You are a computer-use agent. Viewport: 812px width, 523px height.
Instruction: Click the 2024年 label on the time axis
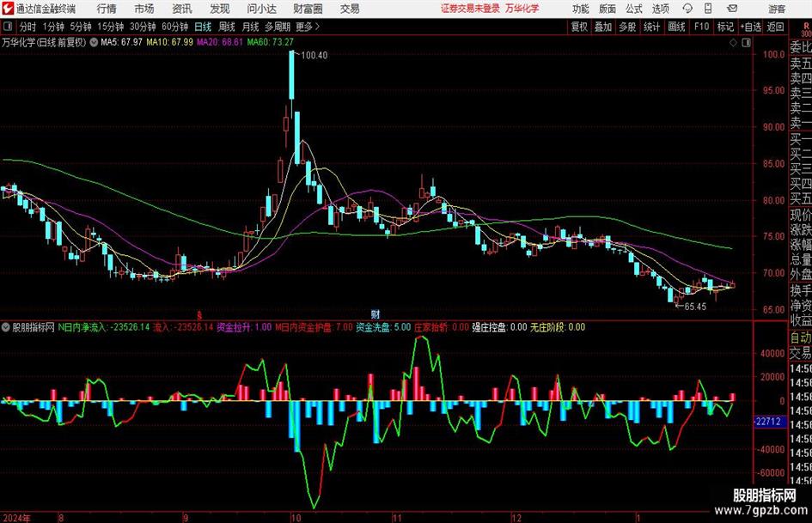tap(16, 518)
